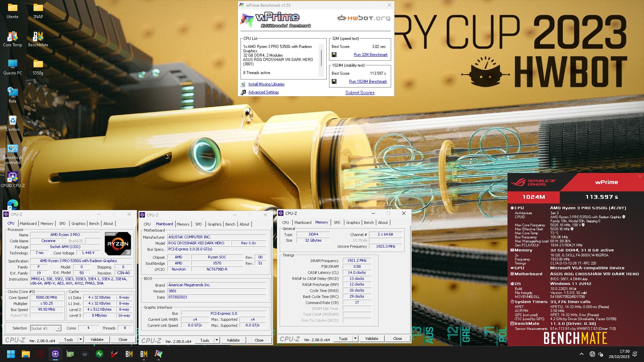
Task: Show hidden tray icons chevron
Action: tap(581, 354)
